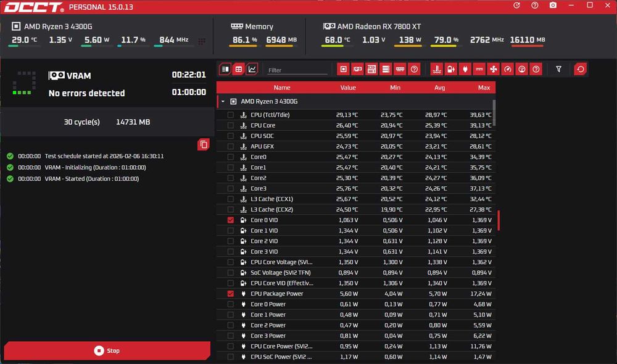Toggle unknown-sensor filter beside the usage gauge
The height and width of the screenshot is (364, 617).
click(x=536, y=69)
